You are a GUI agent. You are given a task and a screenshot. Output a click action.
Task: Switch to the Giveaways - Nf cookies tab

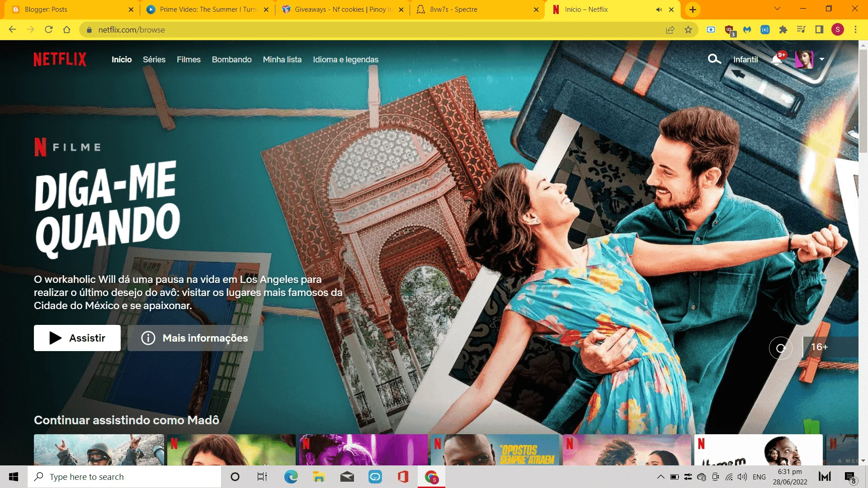(x=342, y=9)
